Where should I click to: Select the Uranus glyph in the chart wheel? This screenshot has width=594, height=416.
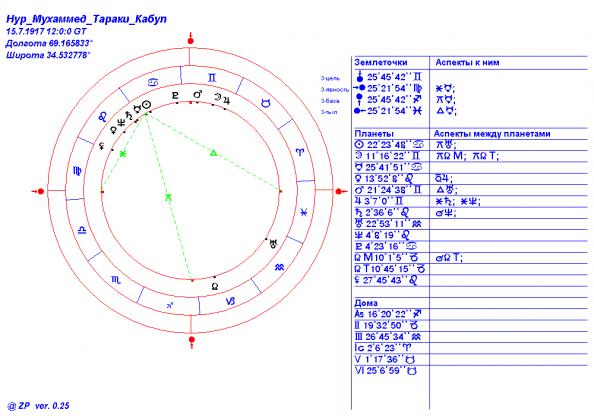tap(273, 244)
